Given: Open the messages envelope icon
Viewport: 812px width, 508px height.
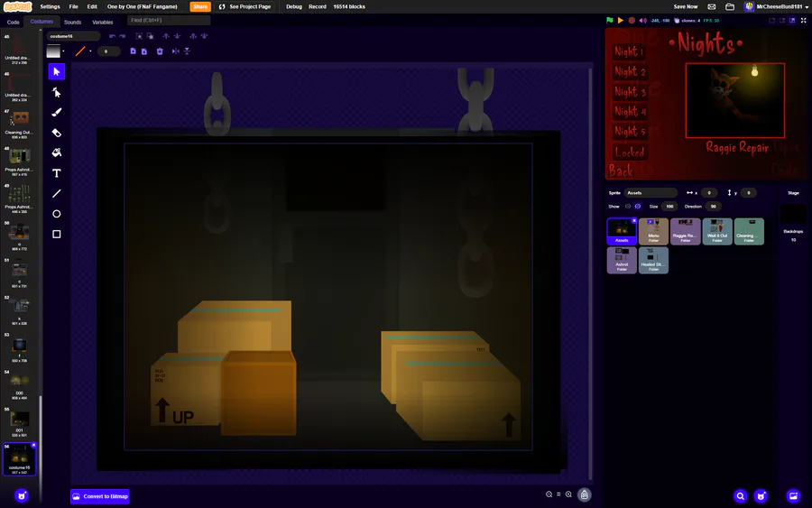Looking at the screenshot, I should (712, 6).
